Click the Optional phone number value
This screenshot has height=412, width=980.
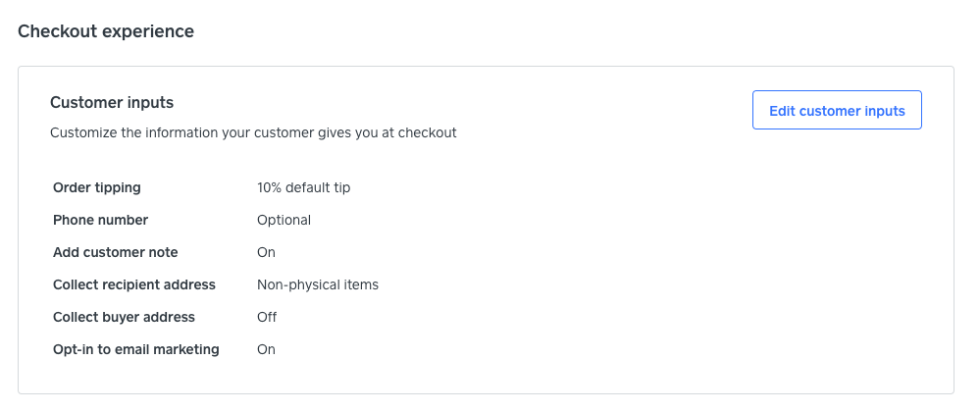click(284, 220)
